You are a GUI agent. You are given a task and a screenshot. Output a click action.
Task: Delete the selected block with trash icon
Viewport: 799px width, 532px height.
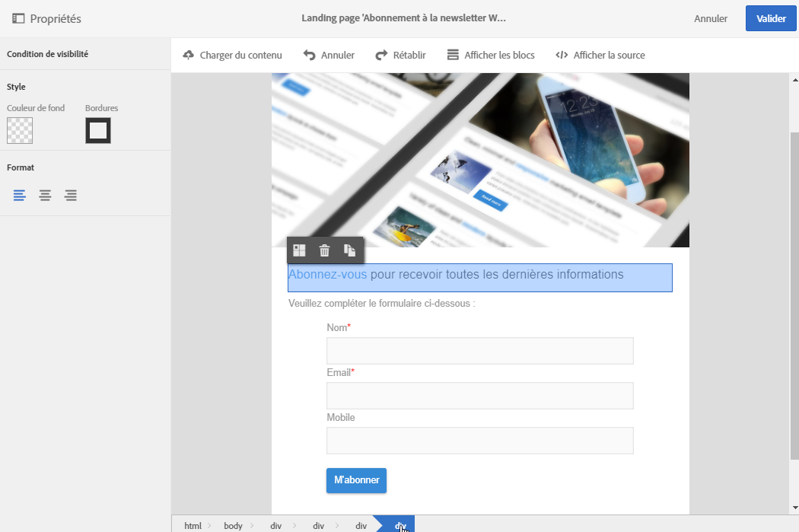[324, 250]
